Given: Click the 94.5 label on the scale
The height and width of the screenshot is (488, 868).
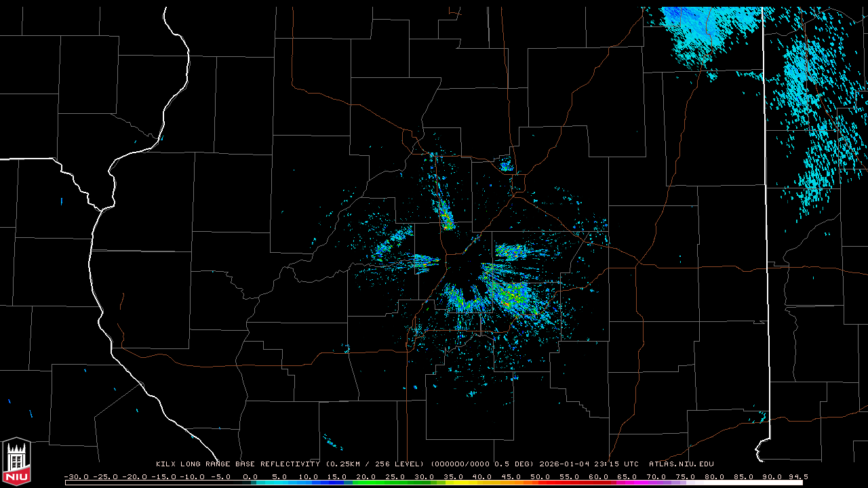Looking at the screenshot, I should tap(797, 476).
